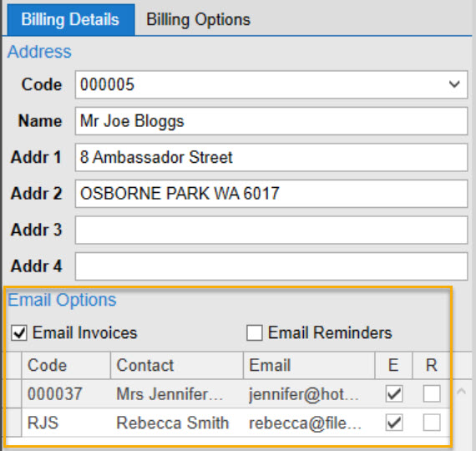Click the scroll up arrow beside contacts grid
The width and height of the screenshot is (476, 451).
point(462,391)
